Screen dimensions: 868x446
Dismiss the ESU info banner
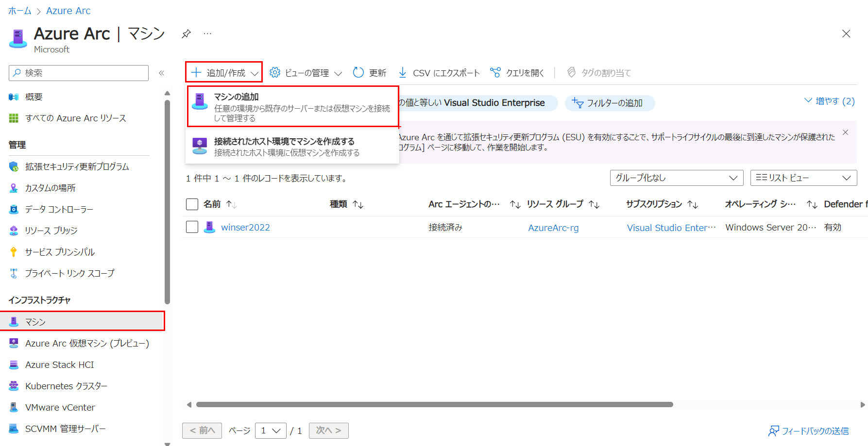click(x=846, y=132)
